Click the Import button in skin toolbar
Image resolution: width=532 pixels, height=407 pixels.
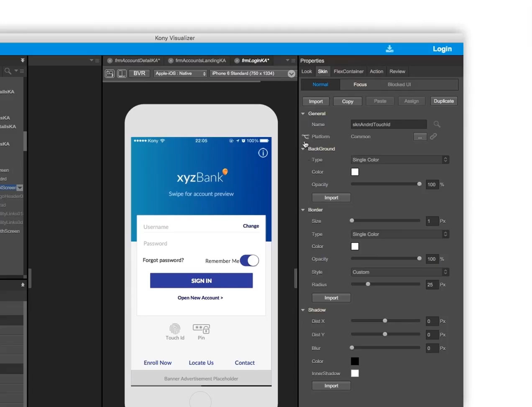tap(316, 101)
